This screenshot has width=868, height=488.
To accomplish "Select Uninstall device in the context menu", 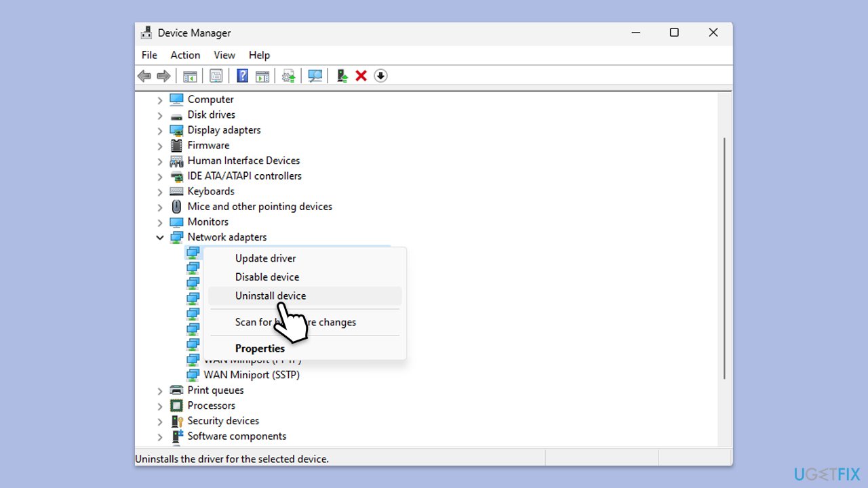I will (304, 296).
